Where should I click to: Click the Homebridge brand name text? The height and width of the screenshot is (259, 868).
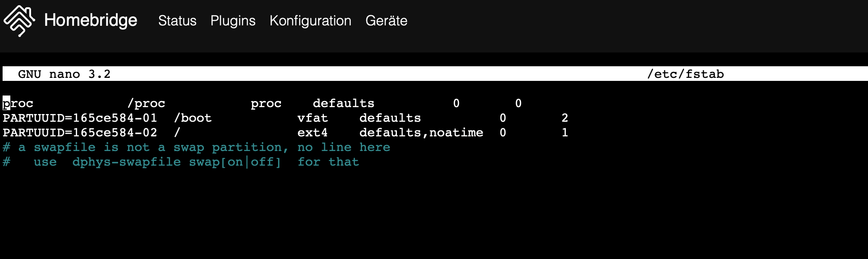coord(91,21)
